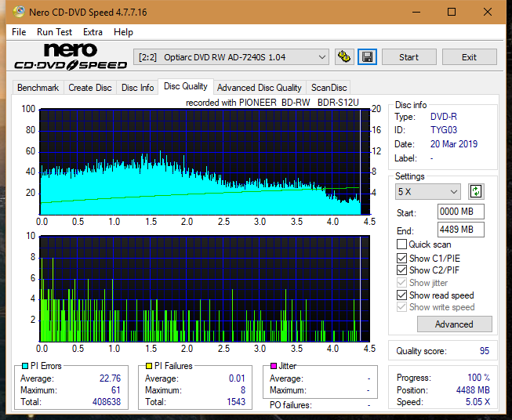
Task: Open the File menu
Action: coord(19,32)
